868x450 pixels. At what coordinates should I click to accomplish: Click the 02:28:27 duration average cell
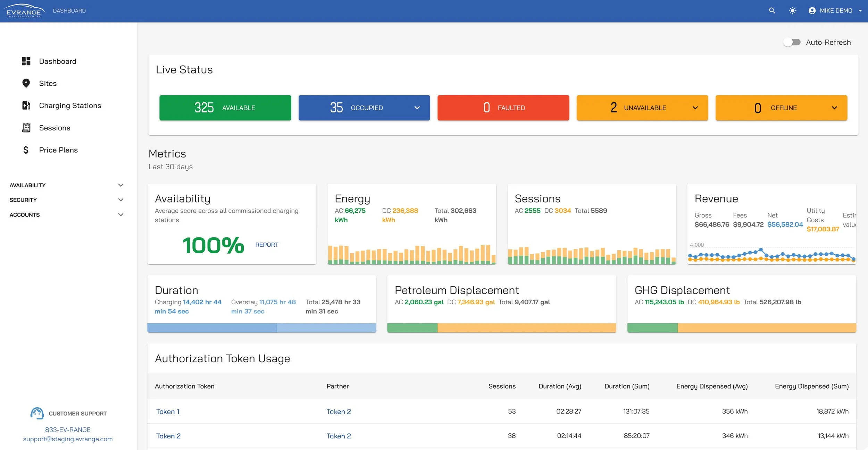(569, 411)
